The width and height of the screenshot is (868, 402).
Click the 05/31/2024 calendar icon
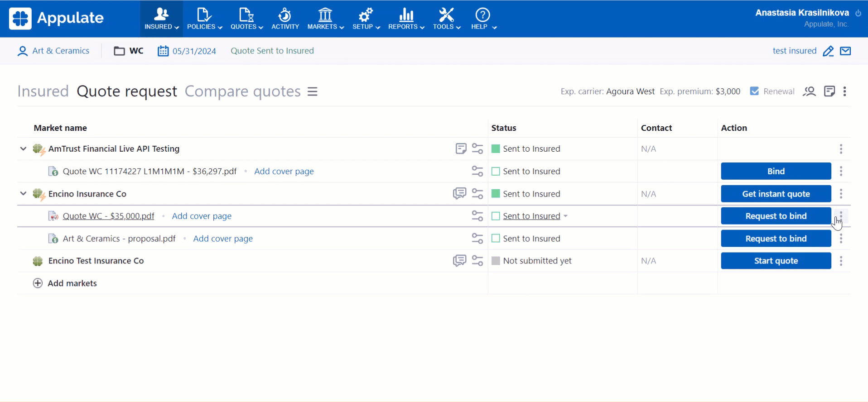click(x=163, y=51)
